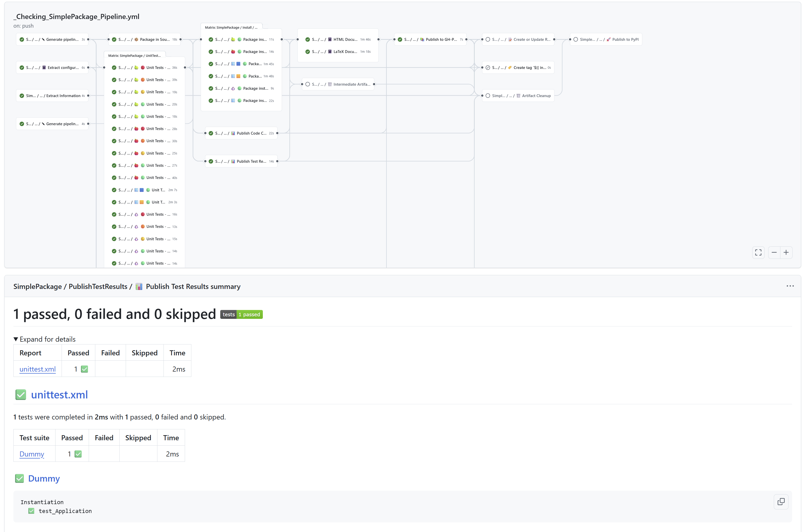The height and width of the screenshot is (532, 807).
Task: Open the large unittest.xml heading link
Action: point(59,395)
